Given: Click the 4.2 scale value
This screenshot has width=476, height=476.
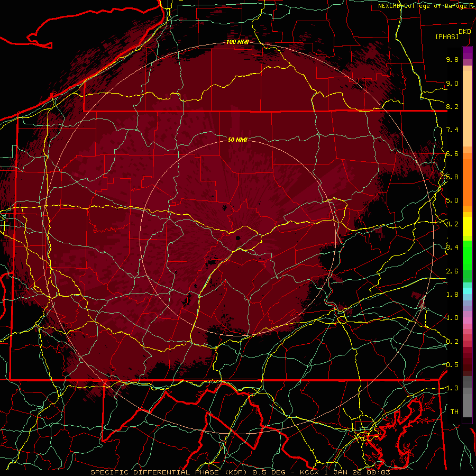Looking at the screenshot, I should [452, 224].
